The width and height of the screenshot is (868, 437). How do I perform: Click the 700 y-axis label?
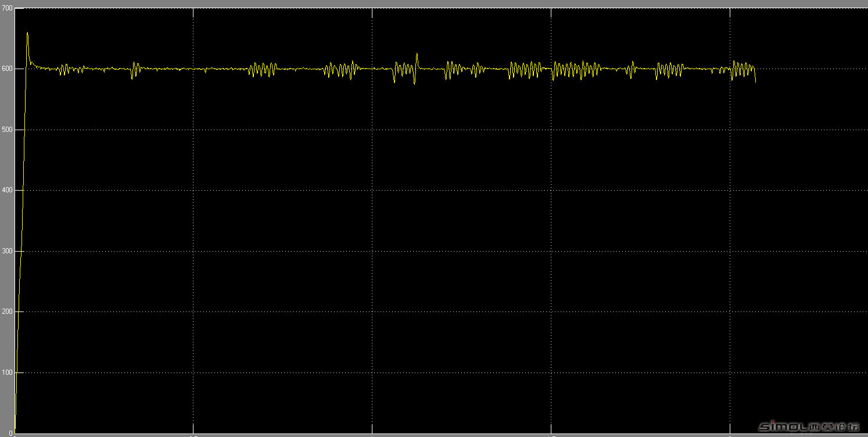point(6,9)
